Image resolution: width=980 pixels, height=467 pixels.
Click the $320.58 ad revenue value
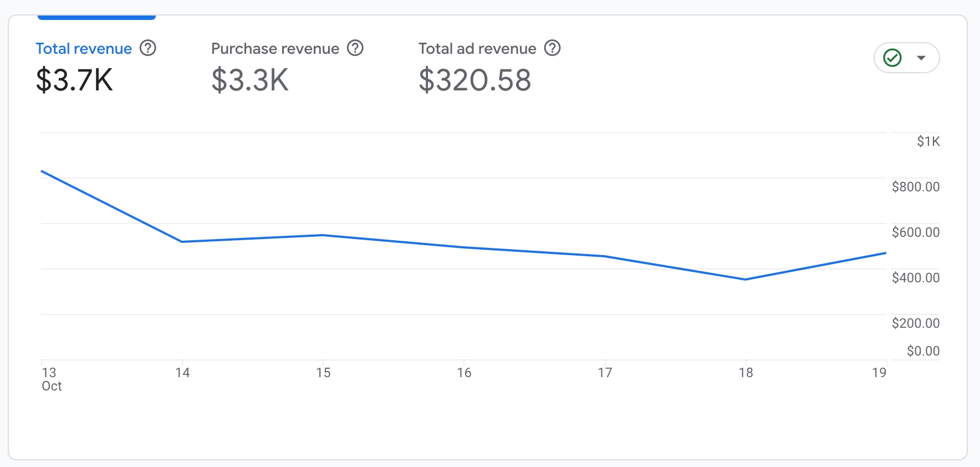tap(475, 80)
